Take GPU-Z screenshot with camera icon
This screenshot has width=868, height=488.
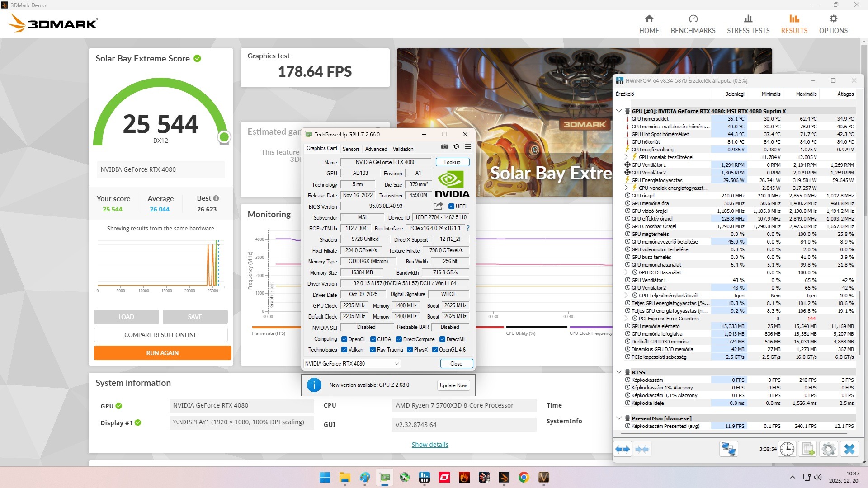point(445,146)
